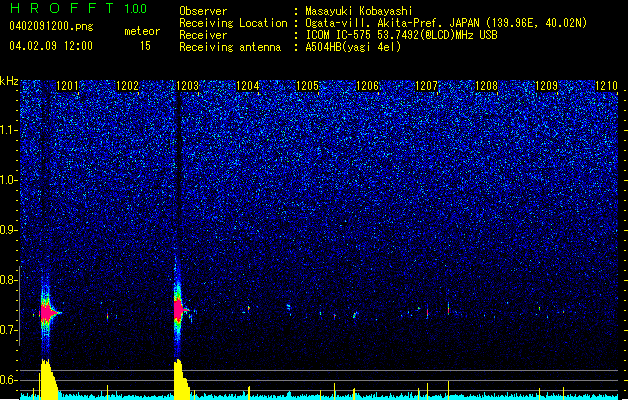Click the 1203 time marker
Screen dimensions: 629x400
pyautogui.click(x=187, y=85)
